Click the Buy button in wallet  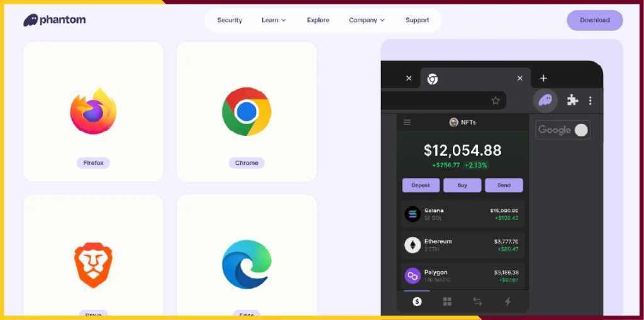(x=462, y=185)
